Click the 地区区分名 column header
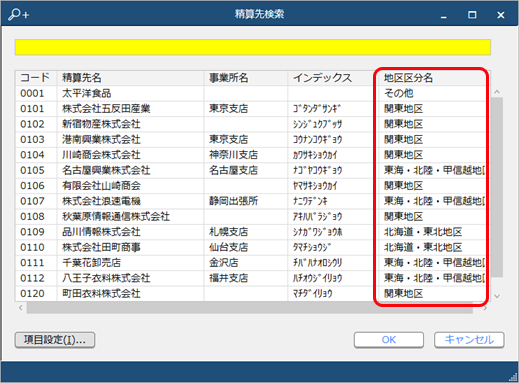519x383 pixels. click(x=432, y=78)
